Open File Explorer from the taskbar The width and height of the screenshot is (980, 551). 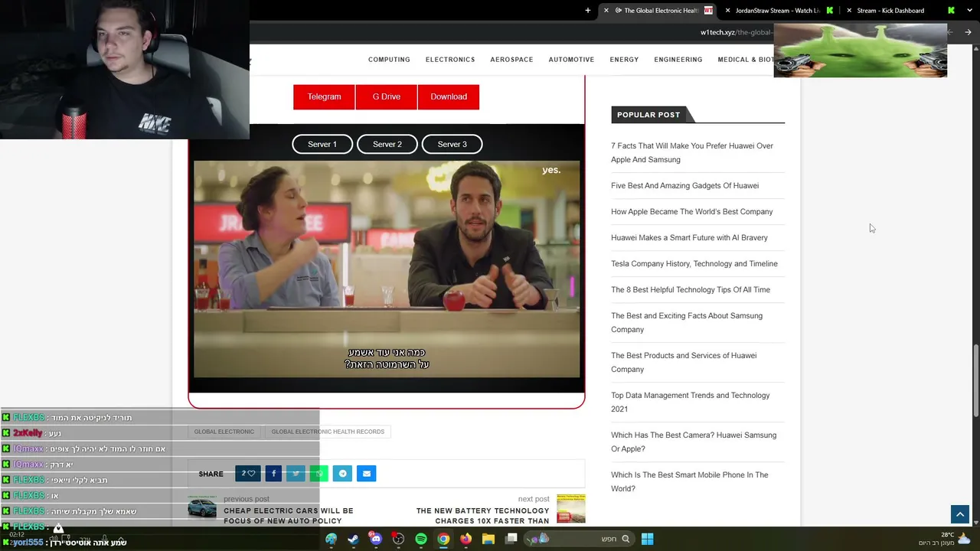point(488,539)
